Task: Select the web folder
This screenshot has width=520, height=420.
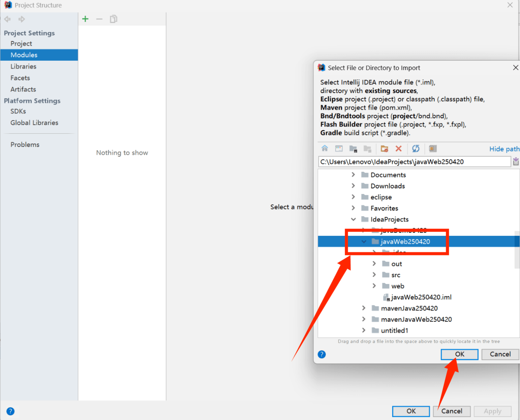Action: pos(398,286)
